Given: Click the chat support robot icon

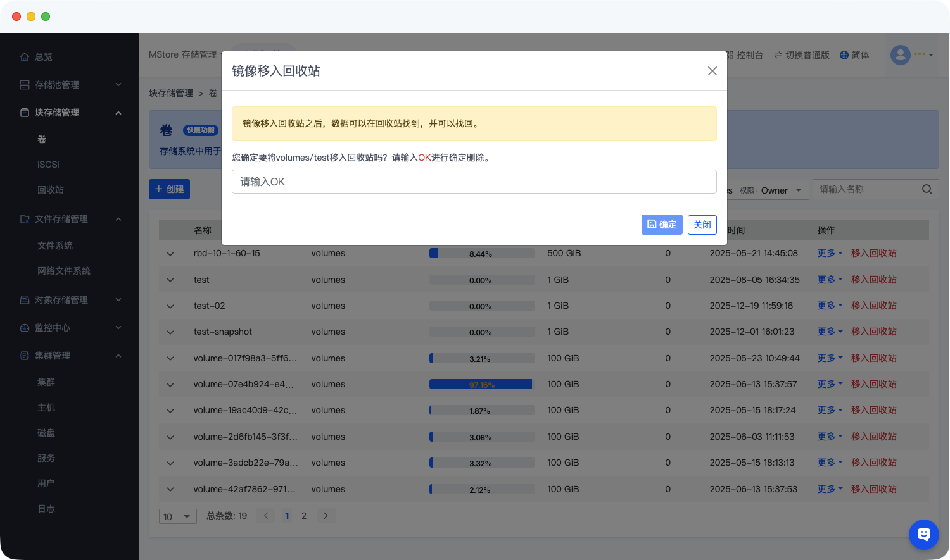Looking at the screenshot, I should coord(923,535).
